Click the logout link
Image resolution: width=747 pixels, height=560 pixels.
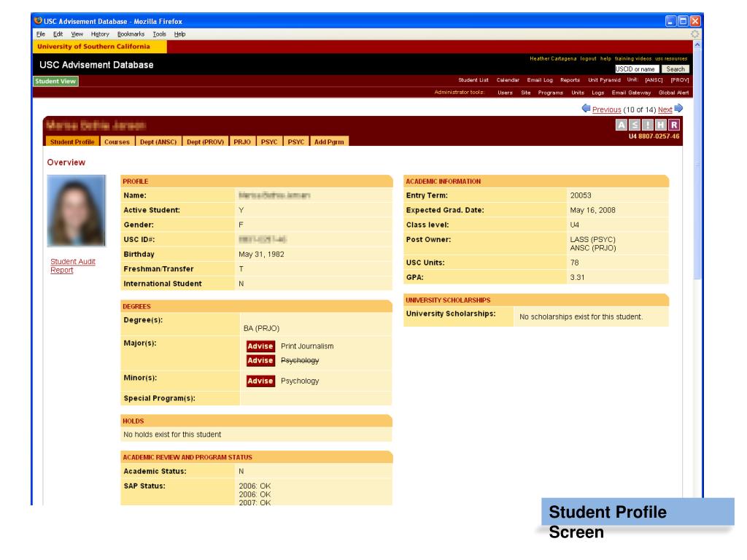[x=589, y=58]
